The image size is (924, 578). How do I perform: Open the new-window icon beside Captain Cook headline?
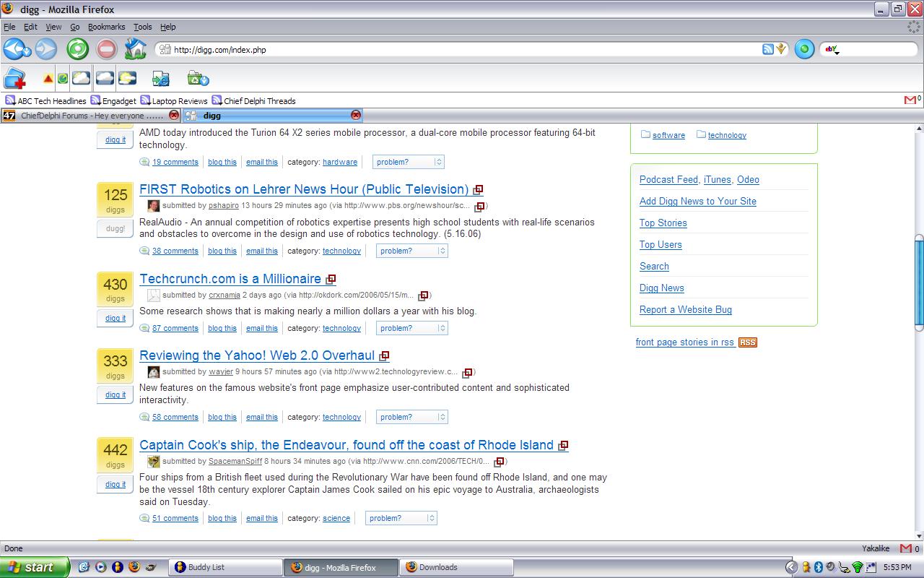pos(563,446)
